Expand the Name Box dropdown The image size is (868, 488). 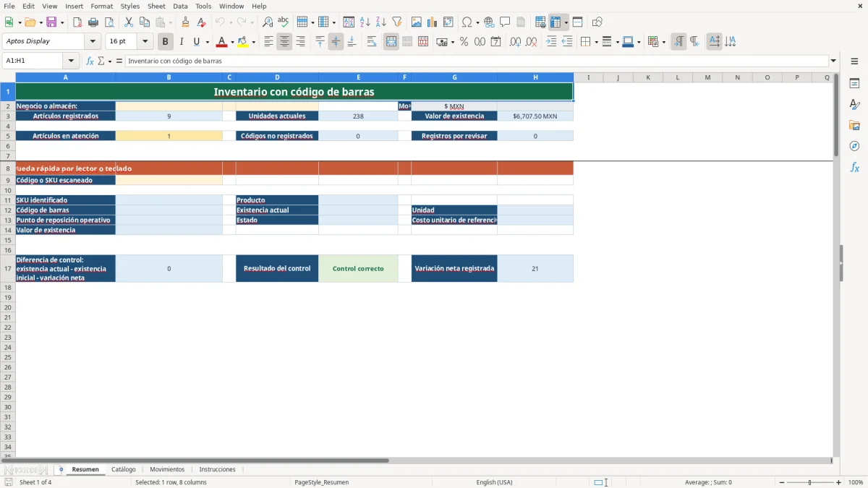click(x=71, y=61)
